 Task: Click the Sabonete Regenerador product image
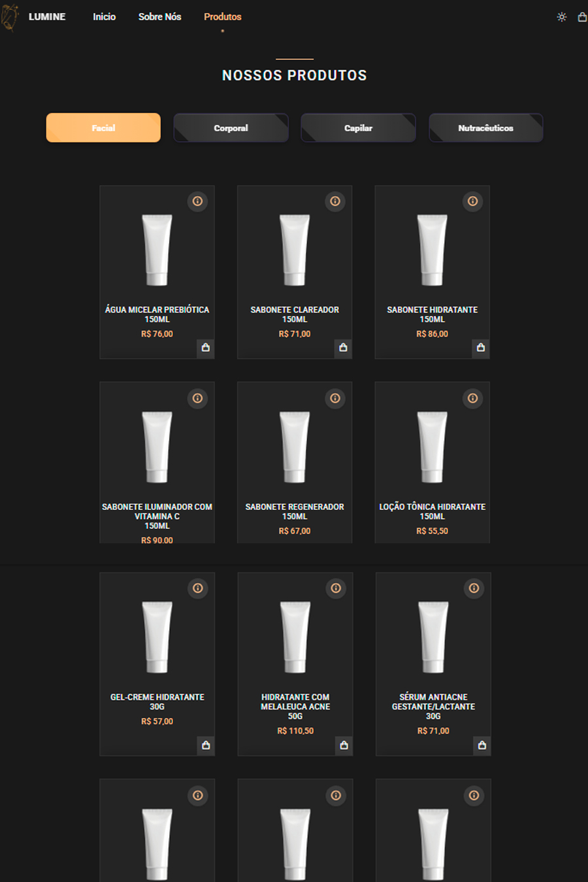[x=295, y=447]
